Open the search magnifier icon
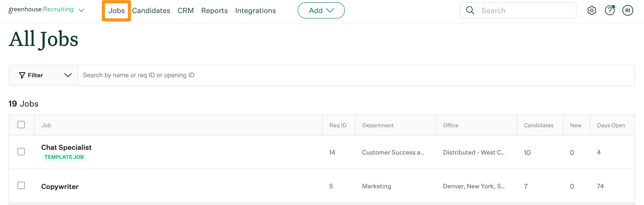The width and height of the screenshot is (644, 205). (x=470, y=10)
